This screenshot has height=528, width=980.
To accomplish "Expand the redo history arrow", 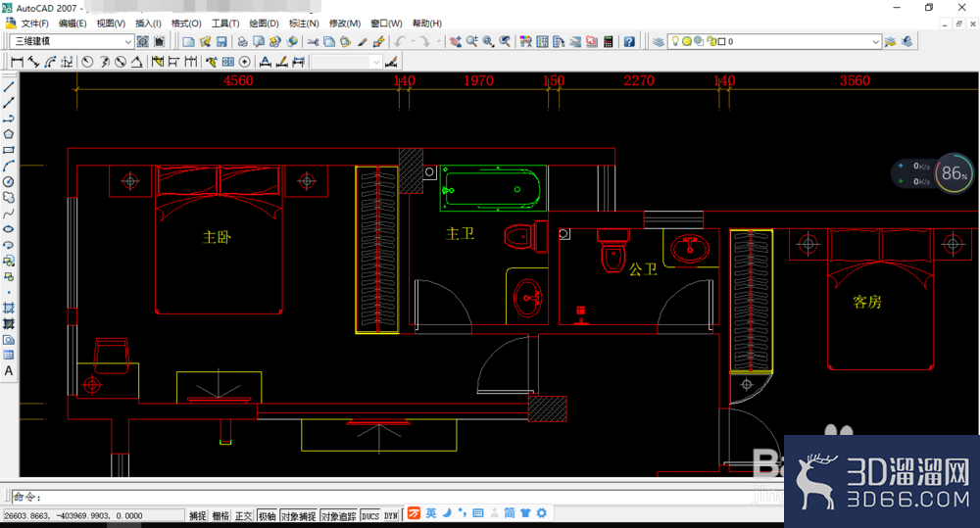I will click(x=439, y=42).
